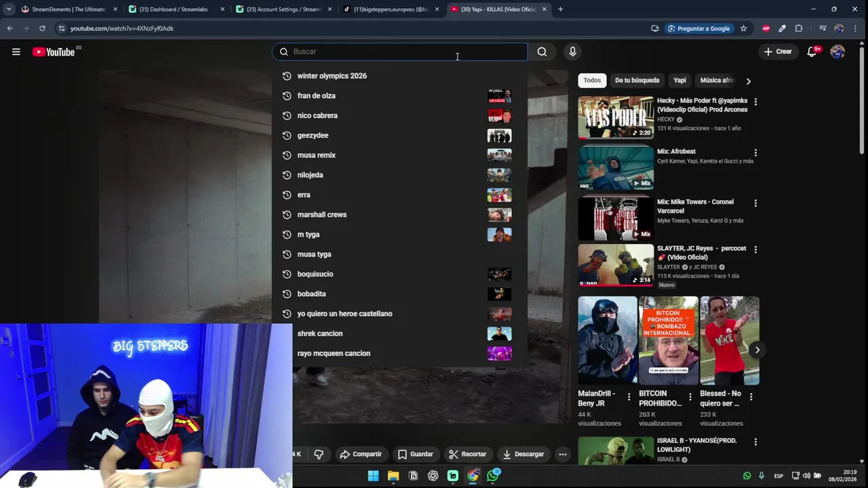Click the Recortar clip button
Screen dimensions: 868x488
468,454
